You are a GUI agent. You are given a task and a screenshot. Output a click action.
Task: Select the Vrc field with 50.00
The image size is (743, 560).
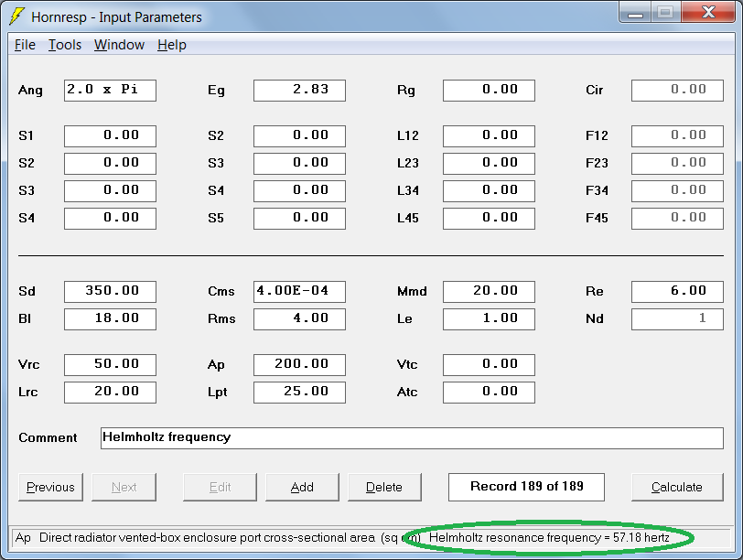point(110,365)
